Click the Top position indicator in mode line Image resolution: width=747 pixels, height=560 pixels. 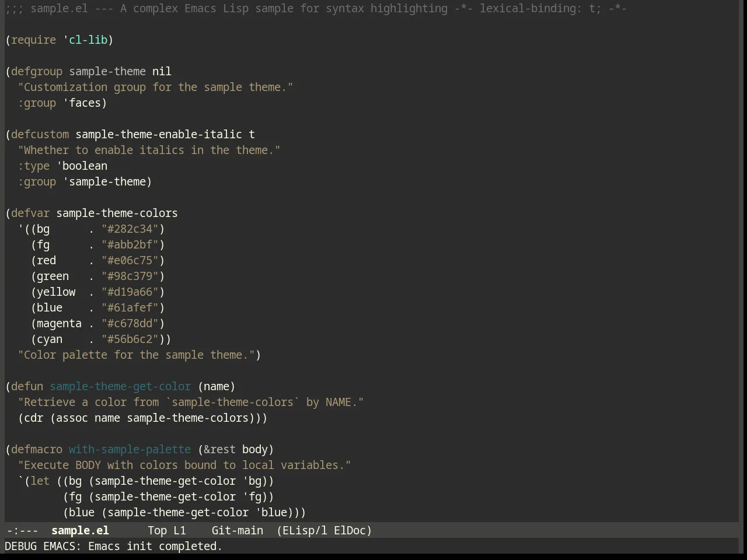click(x=157, y=530)
